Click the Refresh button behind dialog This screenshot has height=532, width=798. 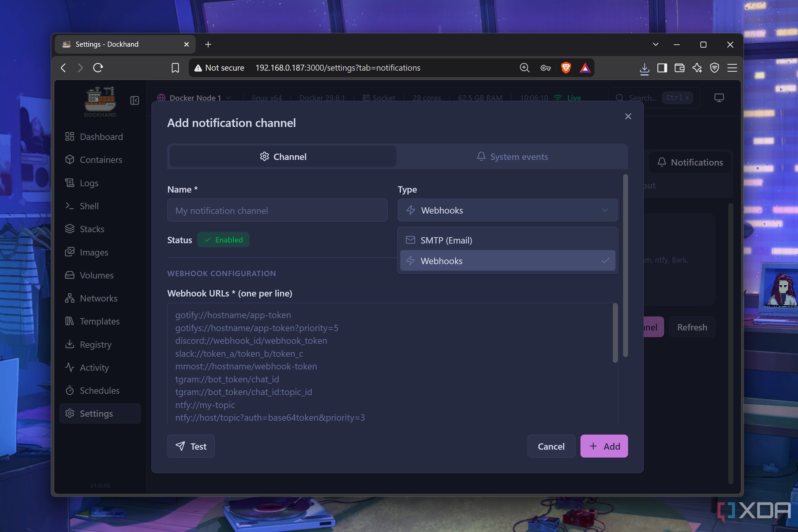pyautogui.click(x=692, y=327)
